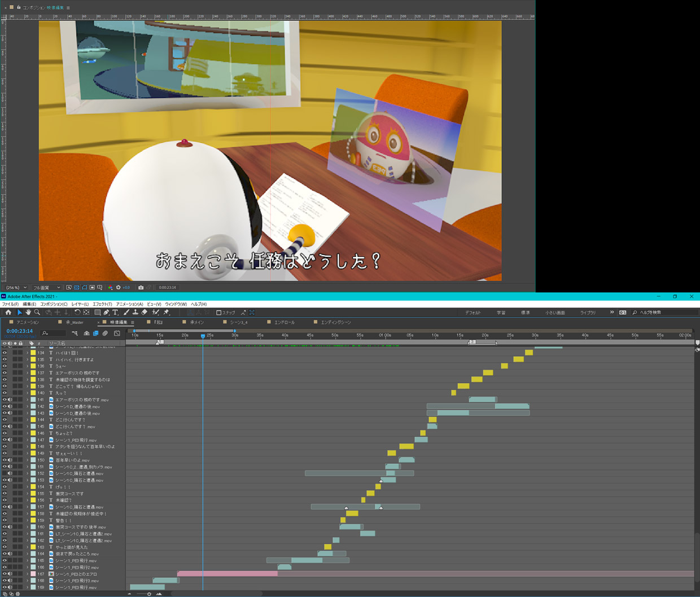Switch to the エンドロール composition tab
Image resolution: width=700 pixels, height=597 pixels.
tap(284, 322)
